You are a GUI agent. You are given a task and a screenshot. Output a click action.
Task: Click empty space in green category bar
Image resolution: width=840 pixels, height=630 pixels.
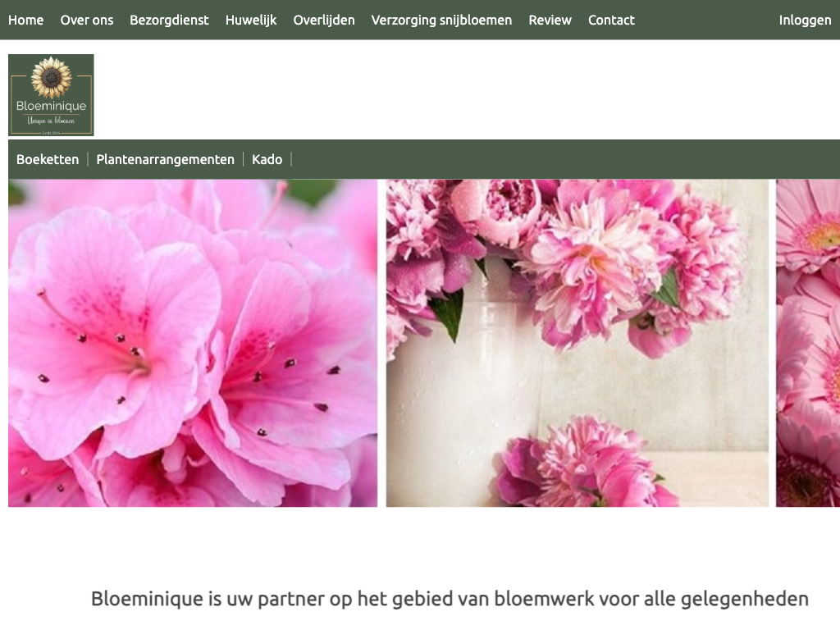coord(563,159)
